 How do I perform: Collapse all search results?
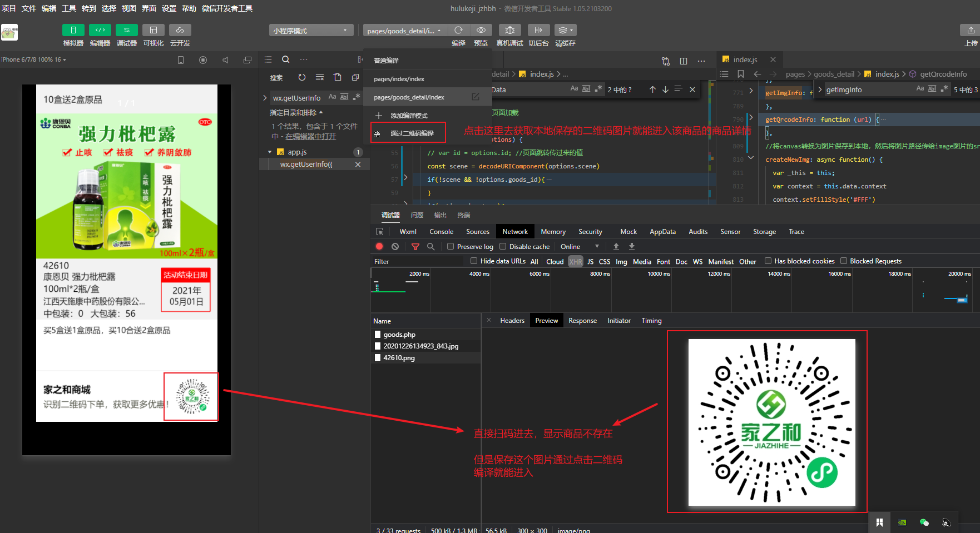click(355, 77)
